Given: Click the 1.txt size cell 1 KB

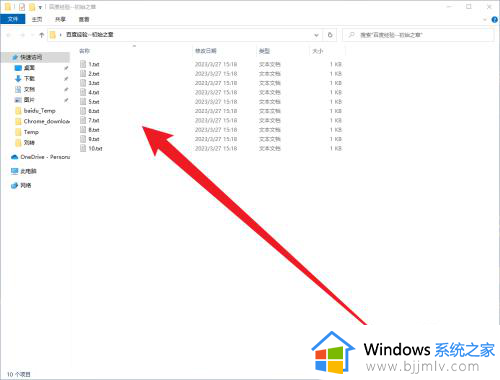Looking at the screenshot, I should point(336,64).
